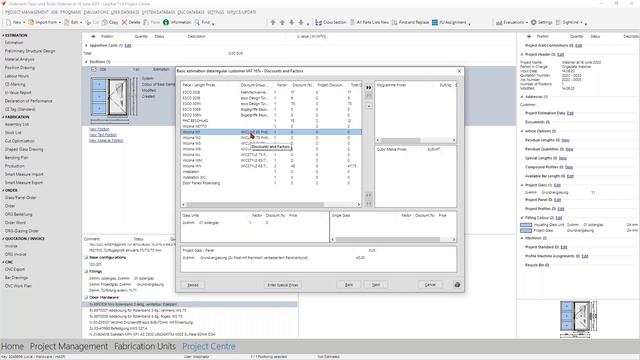640x360 pixels.
Task: Open the USER DATABASE menu
Action: (x=125, y=12)
